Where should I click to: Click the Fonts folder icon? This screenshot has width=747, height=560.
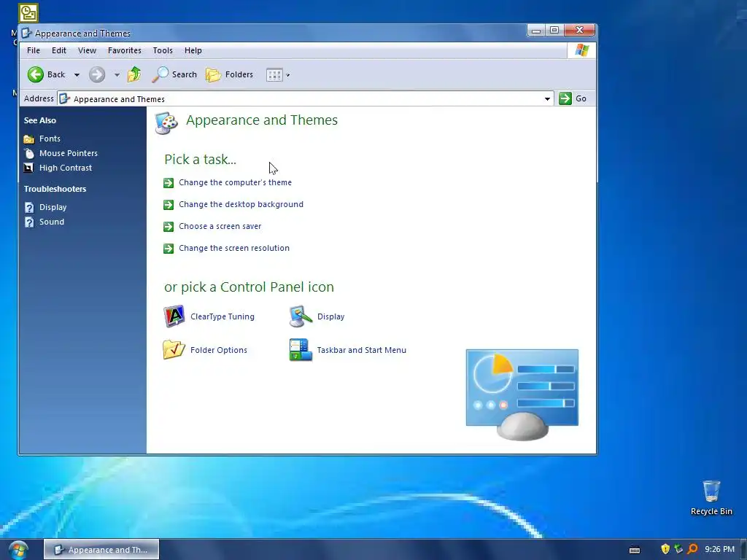point(29,139)
